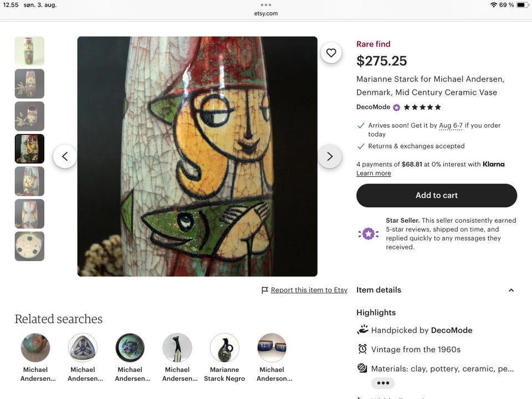Click the Star Seller badge icon

click(368, 234)
